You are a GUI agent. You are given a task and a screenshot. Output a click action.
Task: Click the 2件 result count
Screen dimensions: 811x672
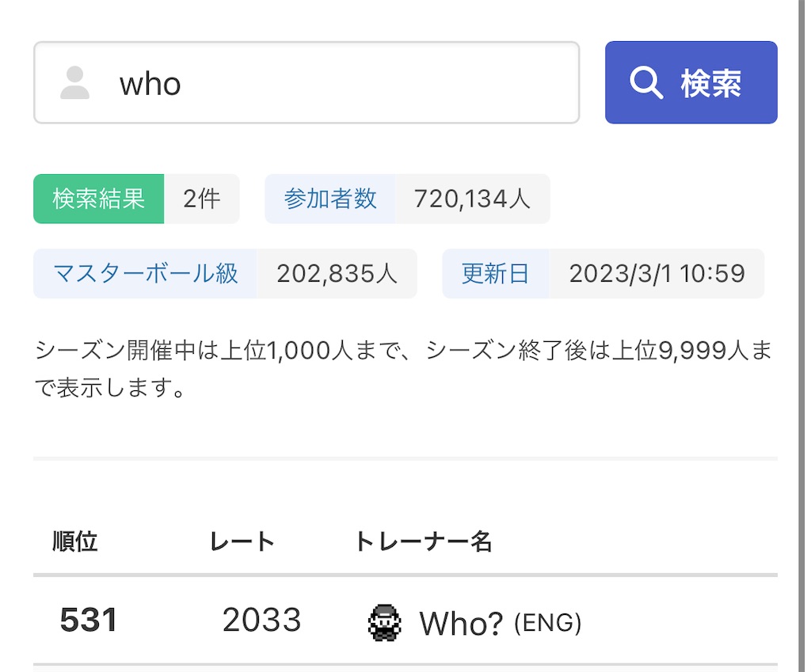[202, 199]
